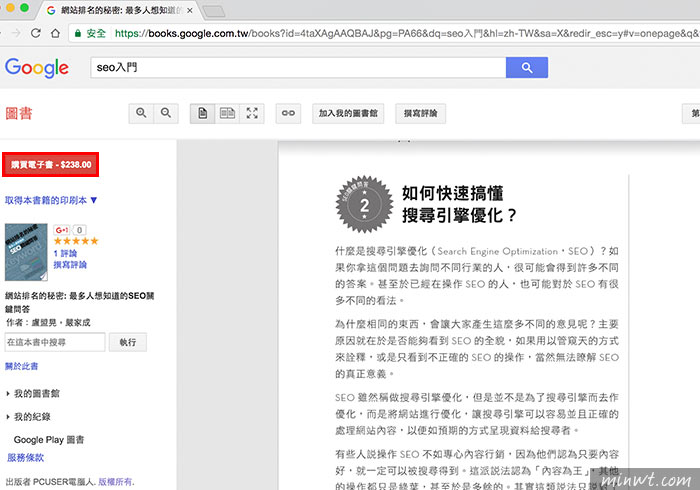Go to browser home page

tap(55, 33)
